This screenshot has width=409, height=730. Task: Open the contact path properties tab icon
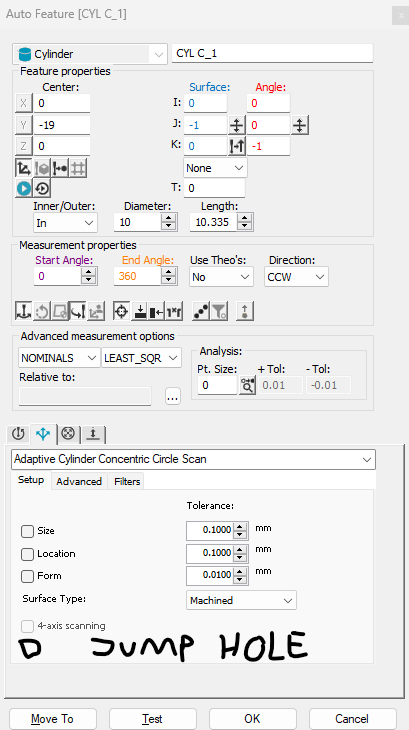pyautogui.click(x=43, y=433)
